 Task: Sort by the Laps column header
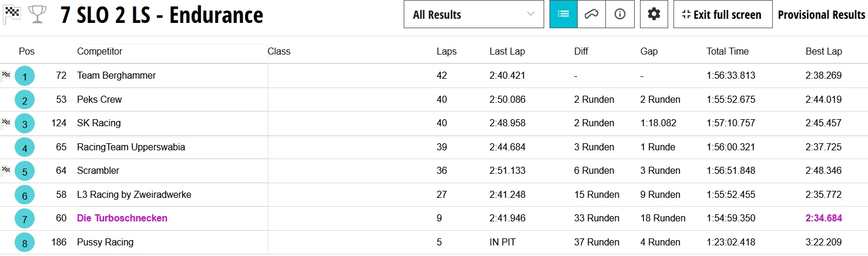(447, 52)
